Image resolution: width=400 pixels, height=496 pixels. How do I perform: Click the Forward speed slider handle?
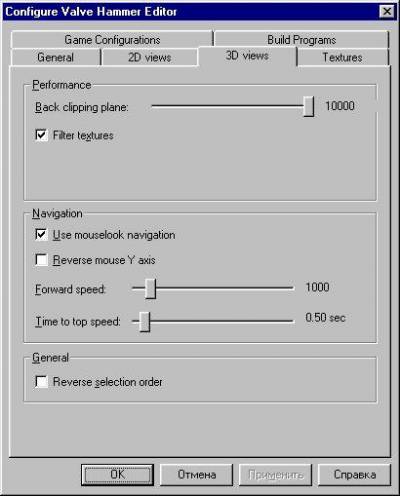pyautogui.click(x=150, y=288)
